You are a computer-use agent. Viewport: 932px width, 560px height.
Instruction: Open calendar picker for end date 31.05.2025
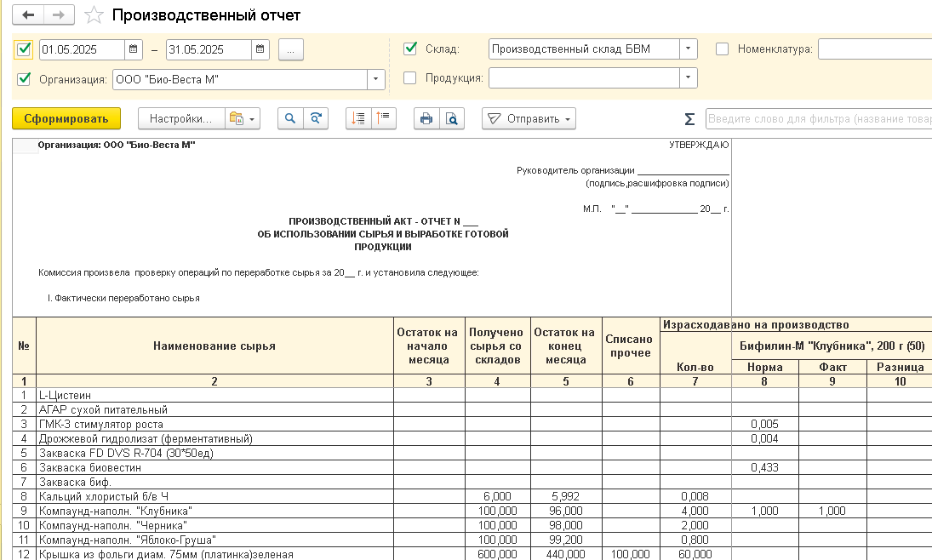click(x=260, y=49)
